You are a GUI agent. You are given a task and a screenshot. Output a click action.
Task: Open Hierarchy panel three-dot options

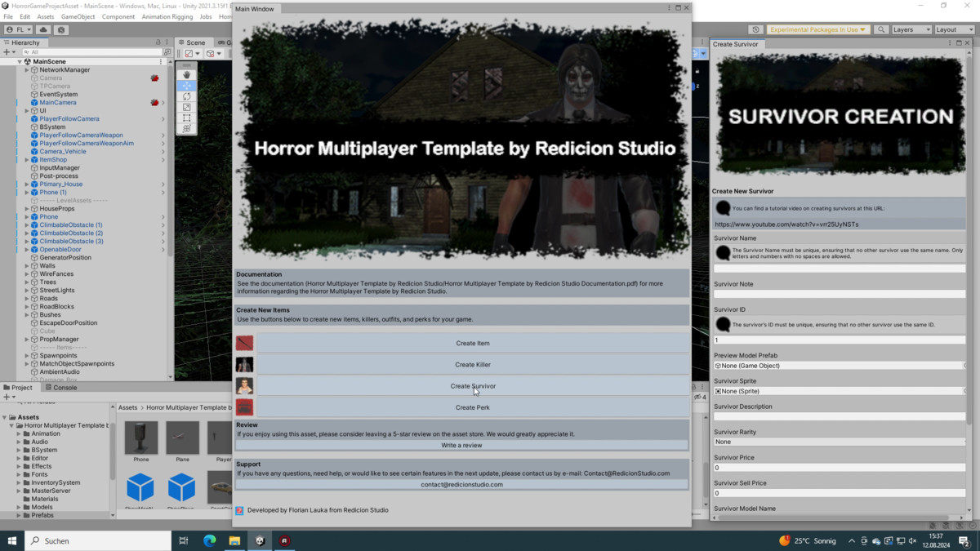[x=168, y=42]
